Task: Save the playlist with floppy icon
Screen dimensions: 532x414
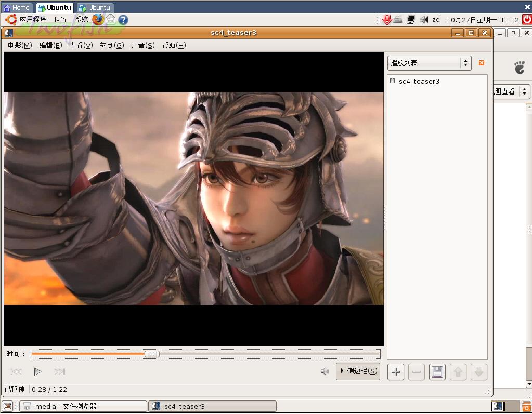Action: click(437, 372)
